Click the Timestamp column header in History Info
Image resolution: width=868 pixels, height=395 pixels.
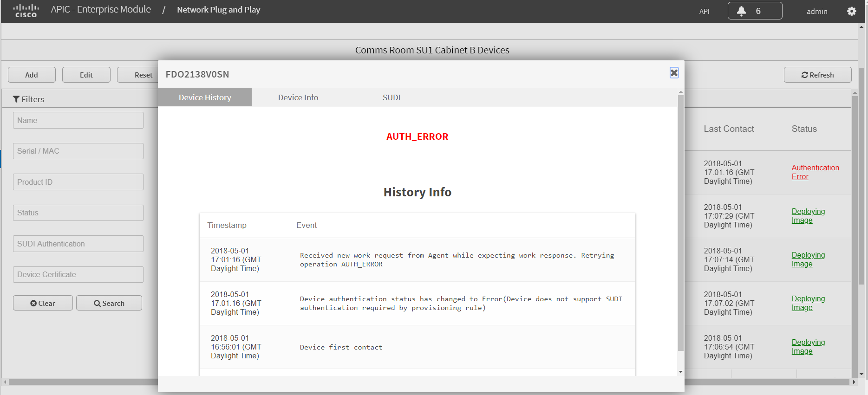pyautogui.click(x=227, y=225)
